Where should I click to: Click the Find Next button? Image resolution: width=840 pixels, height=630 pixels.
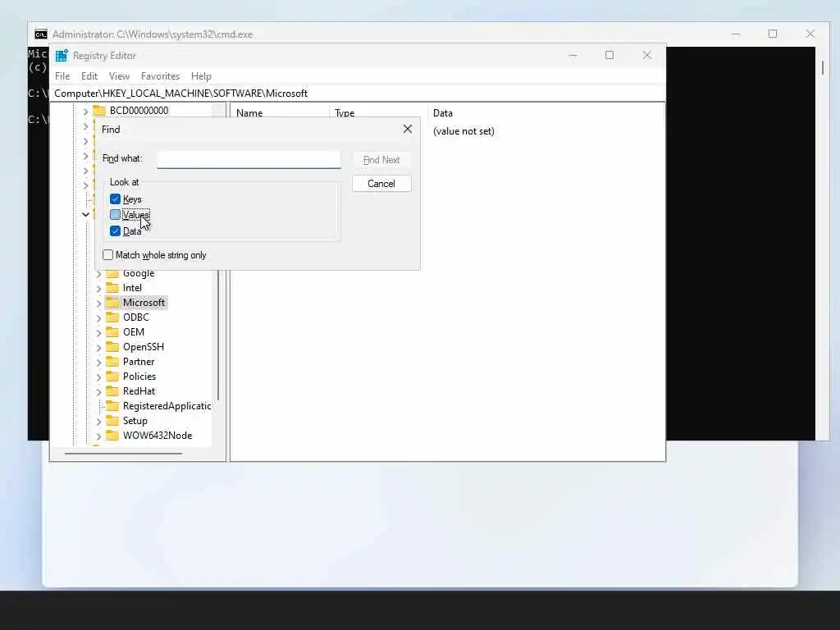click(381, 160)
